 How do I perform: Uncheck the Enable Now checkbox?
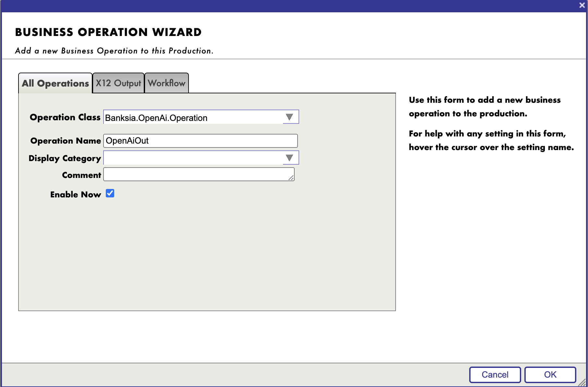click(110, 193)
